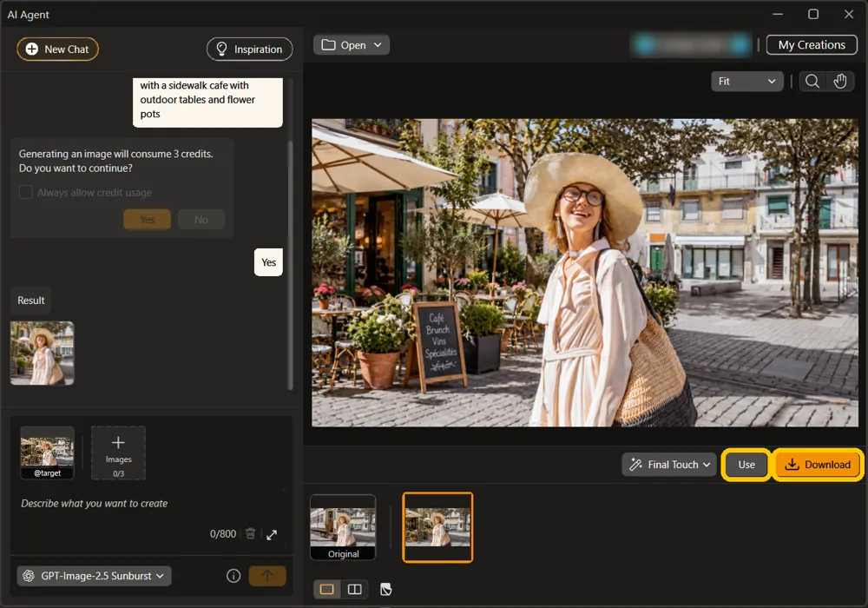Open the GPT-Image-2.5 Sunburst model dropdown
Viewport: 868px width, 608px height.
[x=94, y=576]
